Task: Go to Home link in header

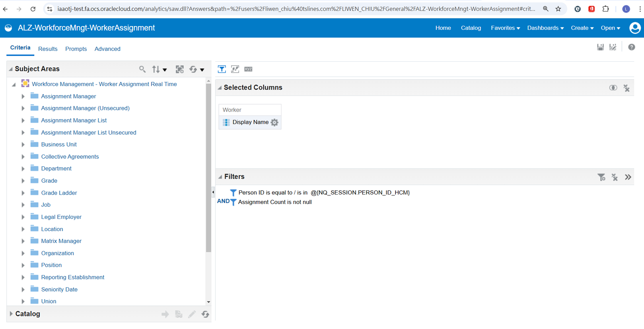Action: pos(443,28)
